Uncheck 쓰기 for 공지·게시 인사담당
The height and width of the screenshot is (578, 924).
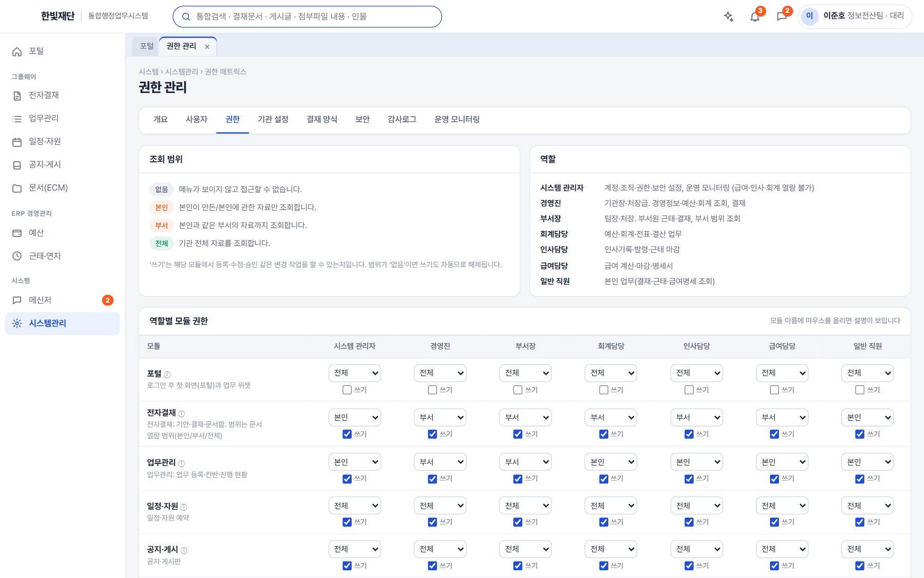pos(689,566)
